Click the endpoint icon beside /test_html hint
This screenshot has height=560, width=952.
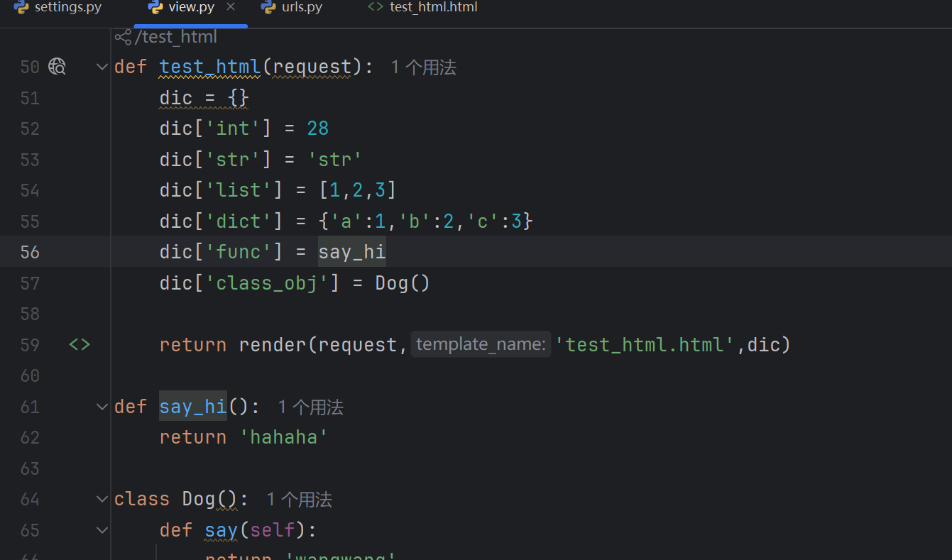[x=123, y=37]
